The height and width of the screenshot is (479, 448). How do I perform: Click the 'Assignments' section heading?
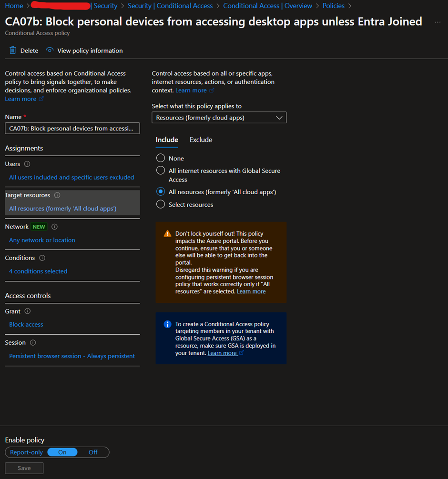pos(24,148)
